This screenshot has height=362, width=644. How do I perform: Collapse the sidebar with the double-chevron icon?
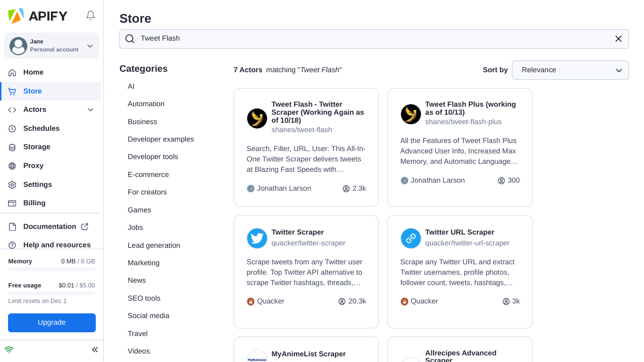click(94, 350)
